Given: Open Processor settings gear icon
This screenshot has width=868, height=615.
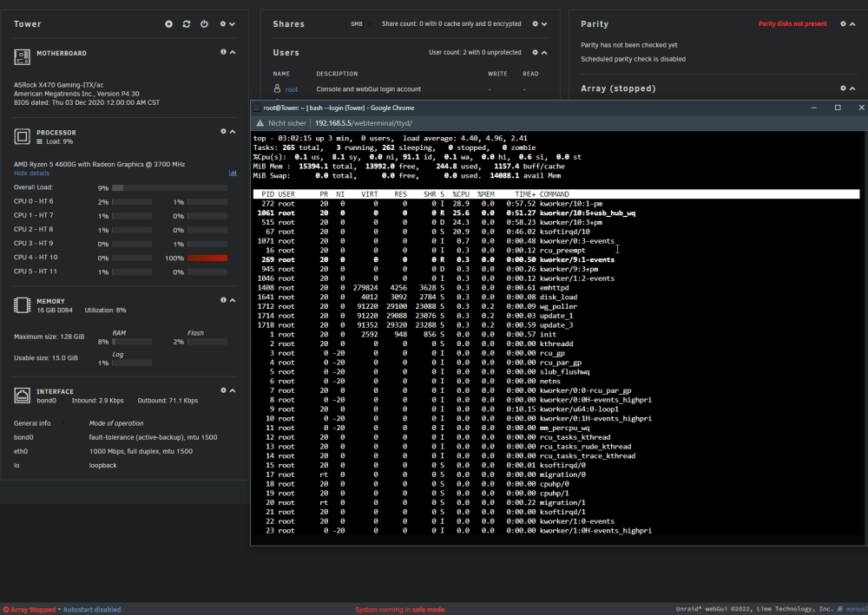Looking at the screenshot, I should pos(224,132).
